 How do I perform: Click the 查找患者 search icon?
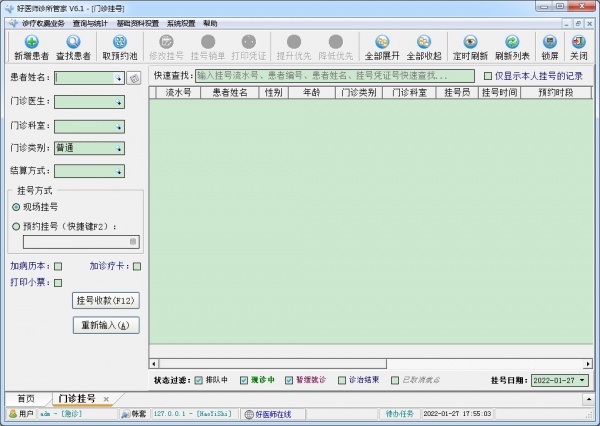tap(74, 42)
